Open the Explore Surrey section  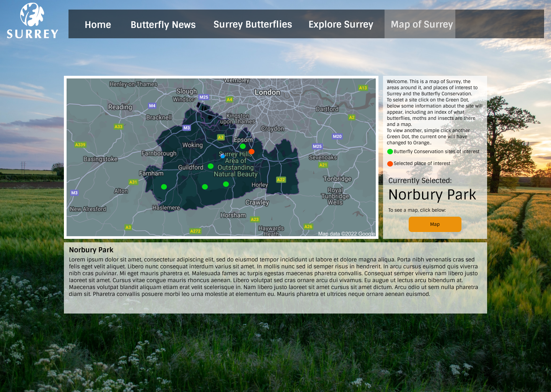tap(341, 24)
